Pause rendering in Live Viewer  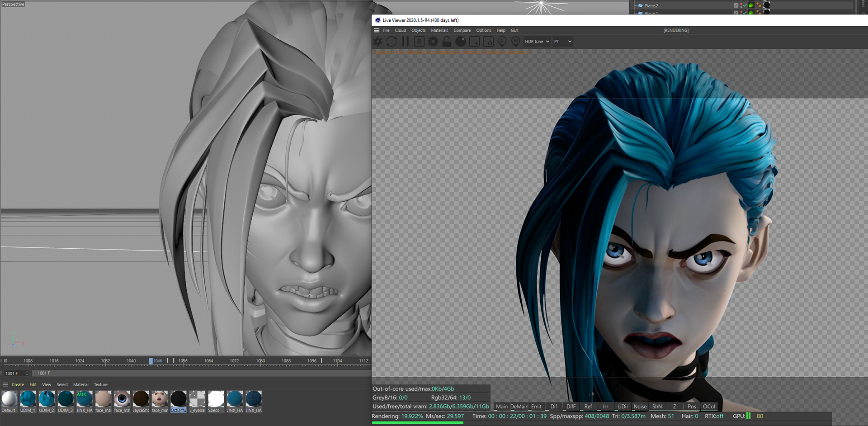click(x=405, y=42)
